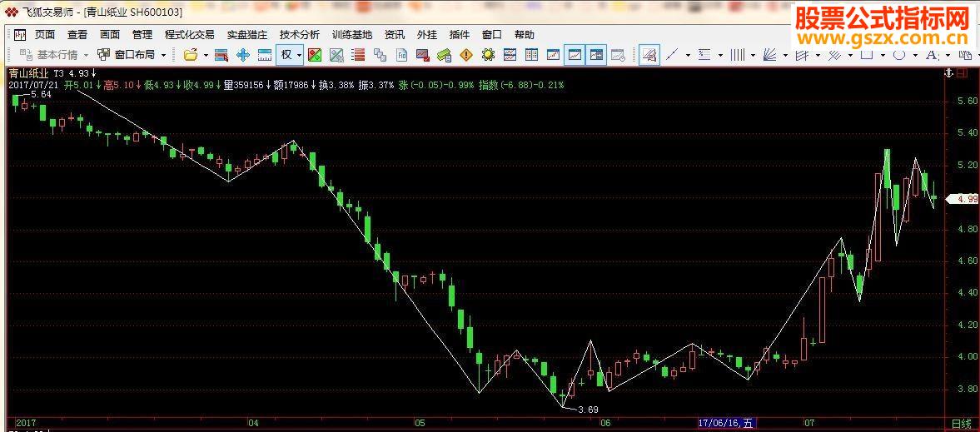
Task: Open the 程式化交易 menu
Action: tap(189, 35)
